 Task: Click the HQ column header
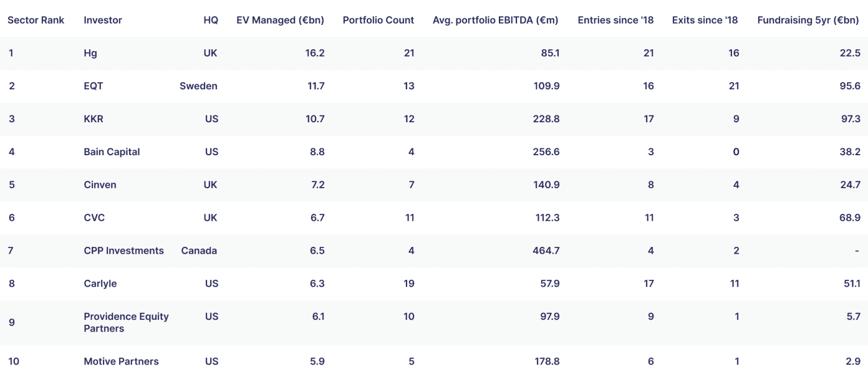coord(211,20)
